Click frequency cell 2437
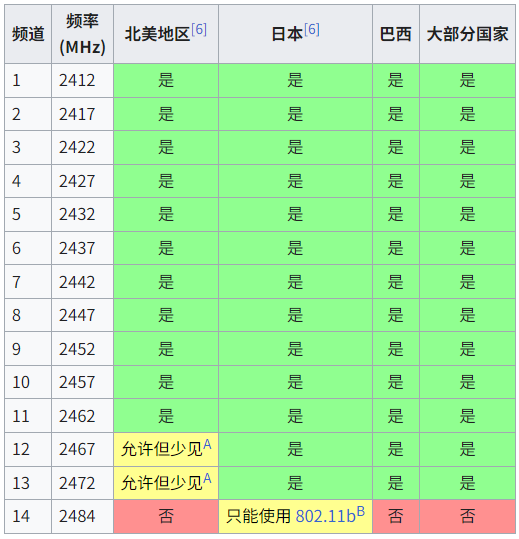The width and height of the screenshot is (519, 539). click(x=82, y=248)
